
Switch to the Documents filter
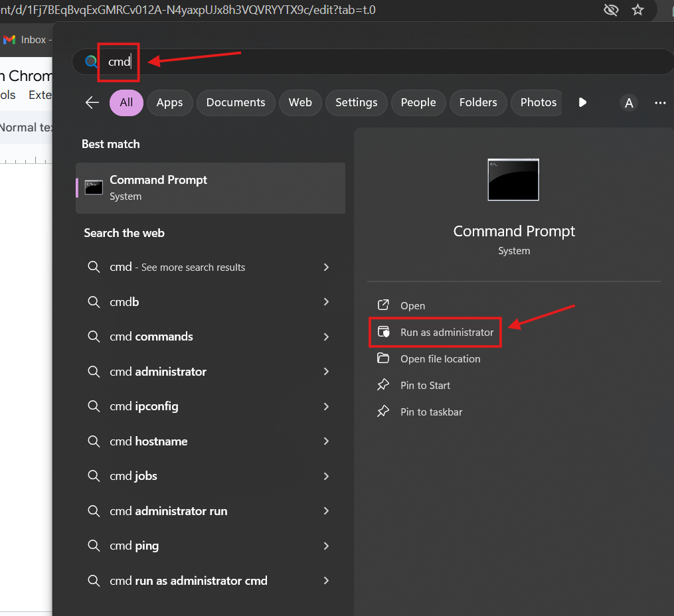click(x=236, y=103)
